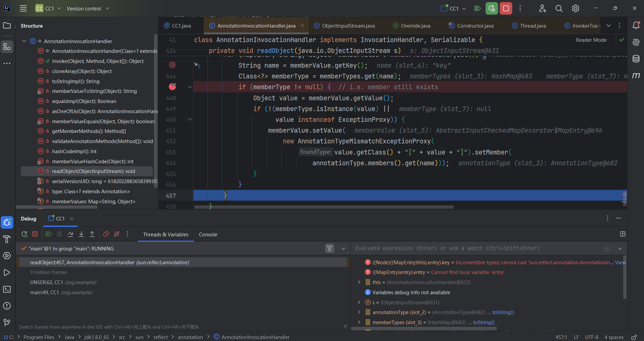Open the Maven tool window
Viewport: 644px width, 341px height.
(636, 75)
